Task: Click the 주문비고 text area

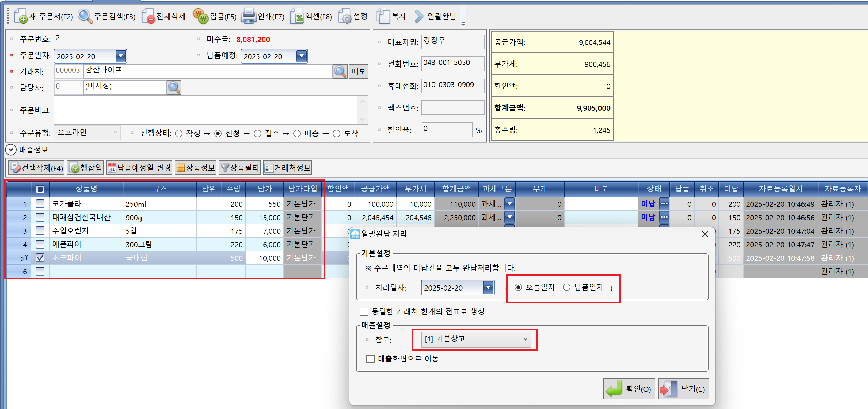Action: (x=206, y=110)
